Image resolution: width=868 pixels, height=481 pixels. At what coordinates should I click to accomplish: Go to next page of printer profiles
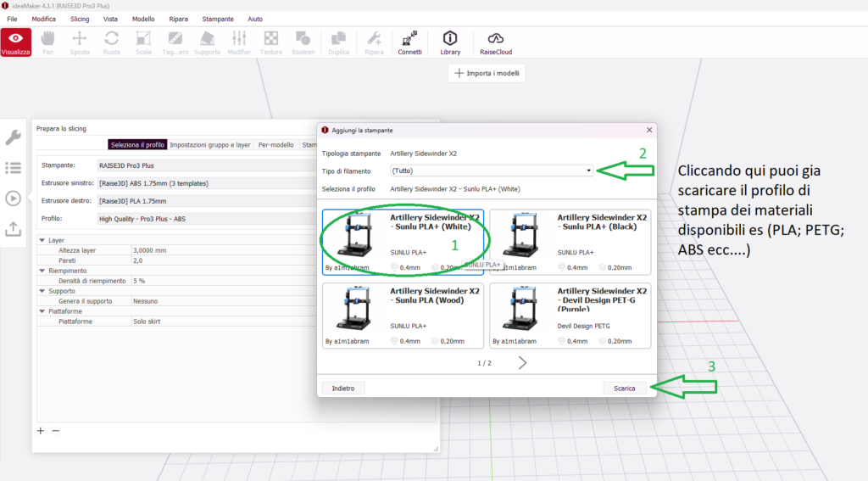522,363
